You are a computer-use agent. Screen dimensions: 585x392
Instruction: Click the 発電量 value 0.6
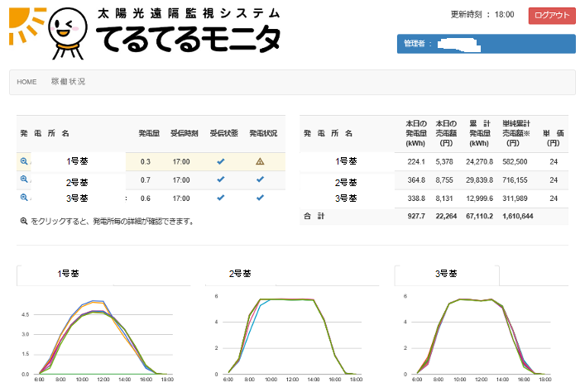[x=145, y=198]
